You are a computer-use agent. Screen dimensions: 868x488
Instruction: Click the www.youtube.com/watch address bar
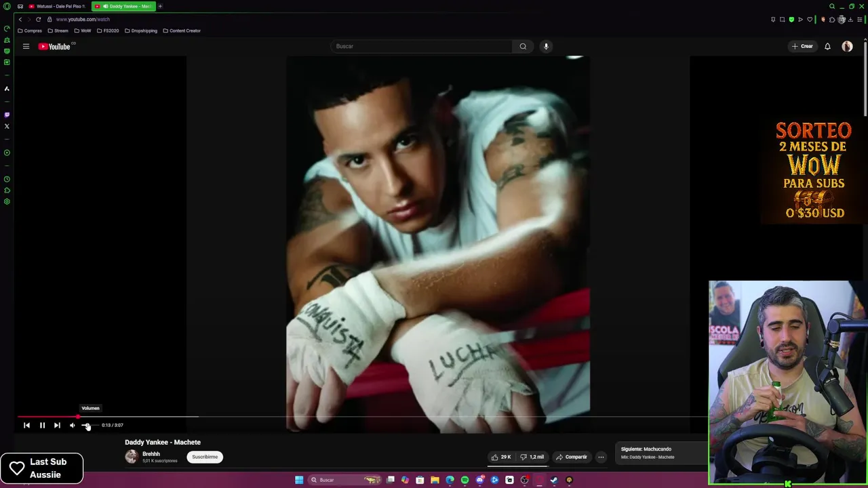coord(83,20)
